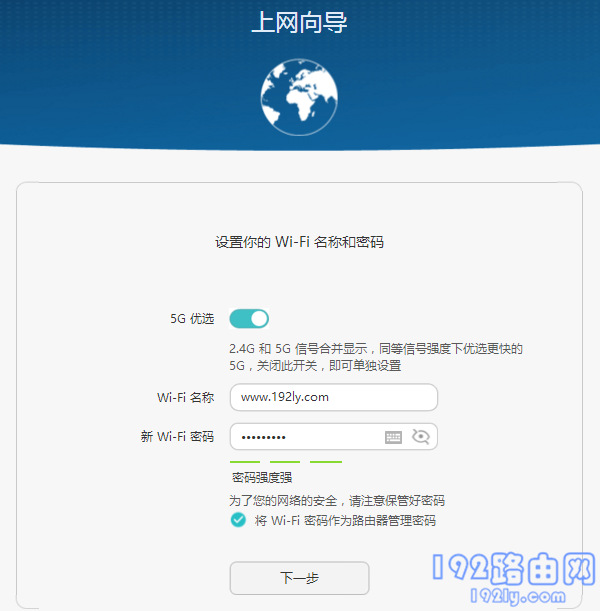
Task: Click the first green password strength bar
Action: [x=245, y=462]
